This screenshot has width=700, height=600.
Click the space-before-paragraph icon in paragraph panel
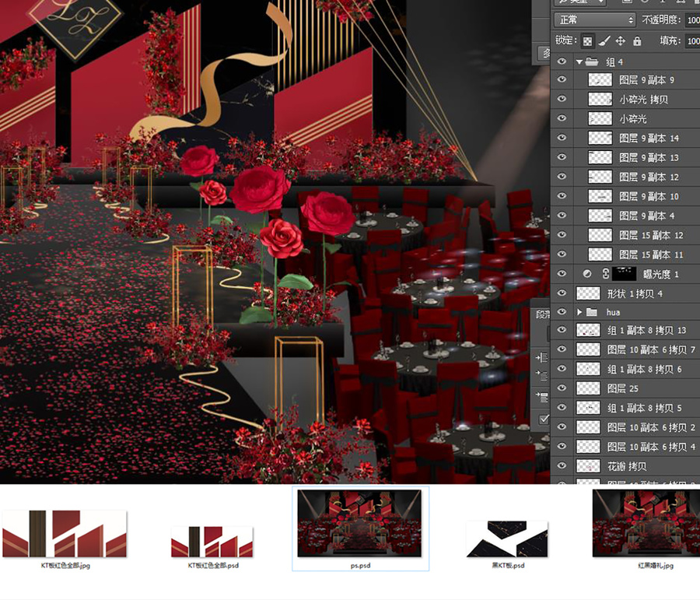[x=542, y=396]
